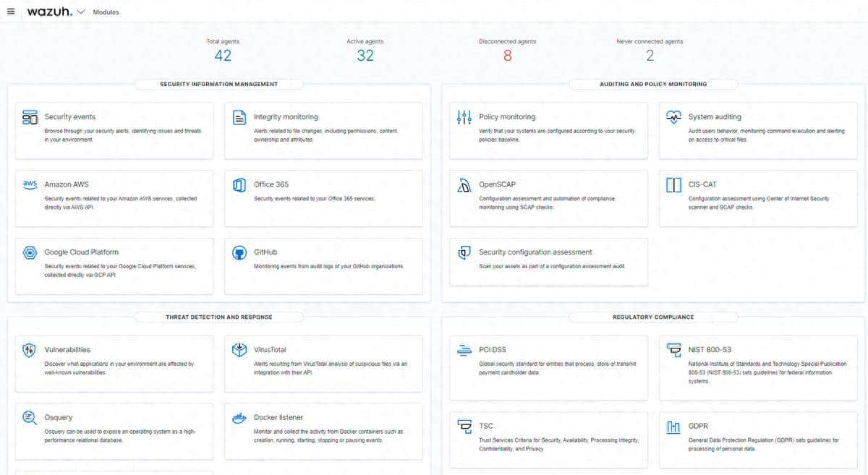
Task: Open the hamburger navigation menu
Action: [x=11, y=12]
